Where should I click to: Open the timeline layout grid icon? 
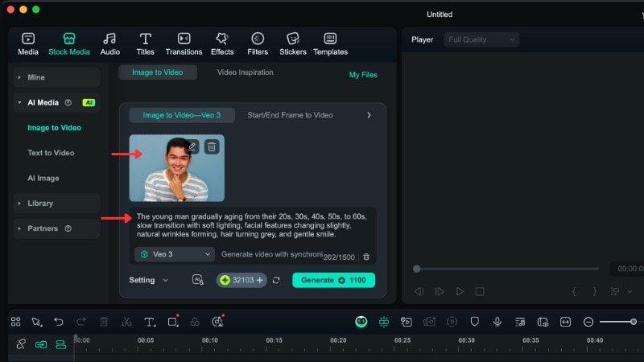(15, 322)
